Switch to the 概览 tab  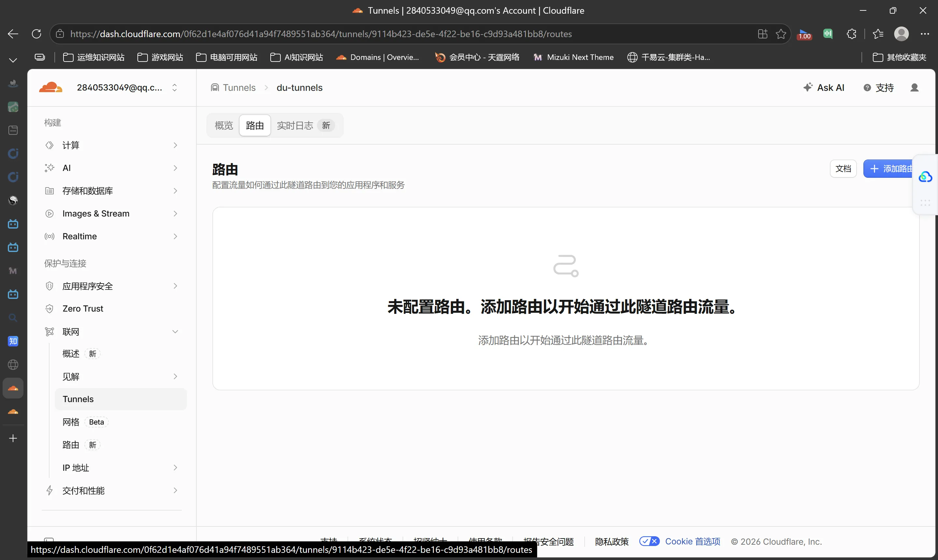[x=224, y=125]
